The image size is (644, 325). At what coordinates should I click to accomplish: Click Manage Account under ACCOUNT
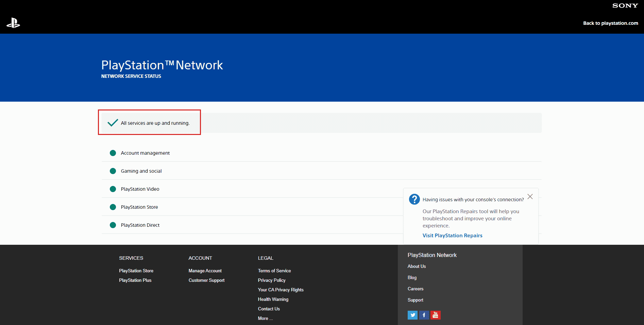(205, 271)
